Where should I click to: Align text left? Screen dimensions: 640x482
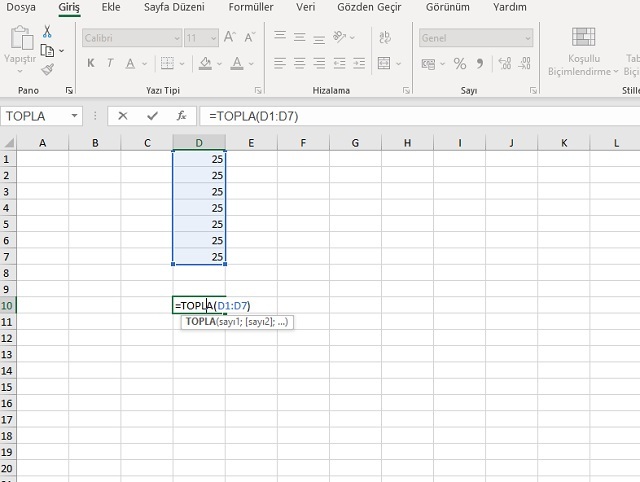[x=280, y=63]
